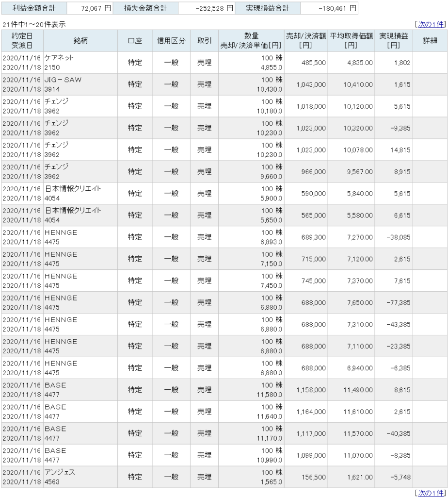
Task: Click the -40,385 realized loss
Action: tap(398, 433)
